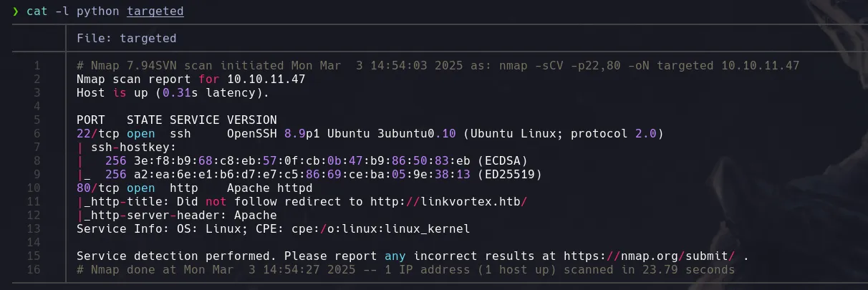Open the http://linkvortex.htb/ redirect URL
The height and width of the screenshot is (290, 868).
tap(448, 201)
